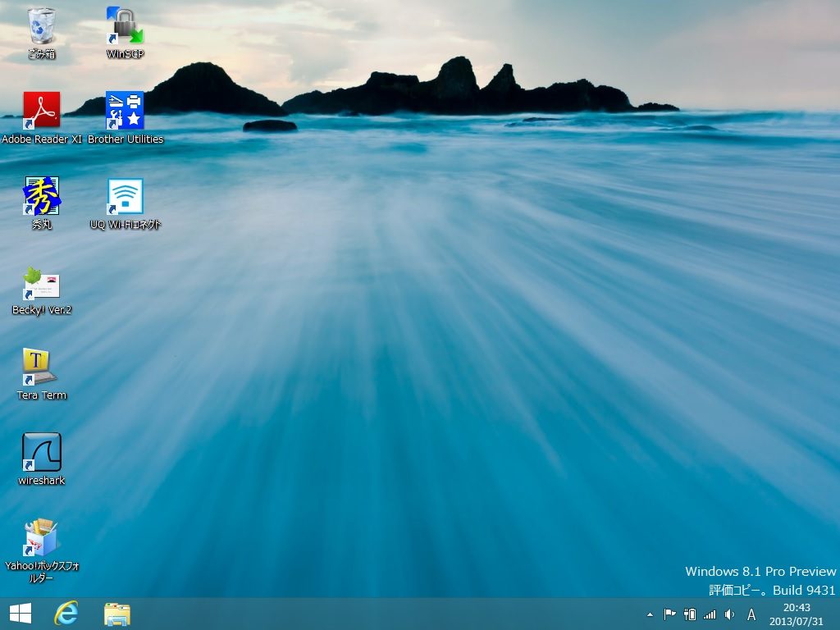Image resolution: width=840 pixels, height=630 pixels.
Task: Open the WinSCP desktop shortcut
Action: pos(125,26)
